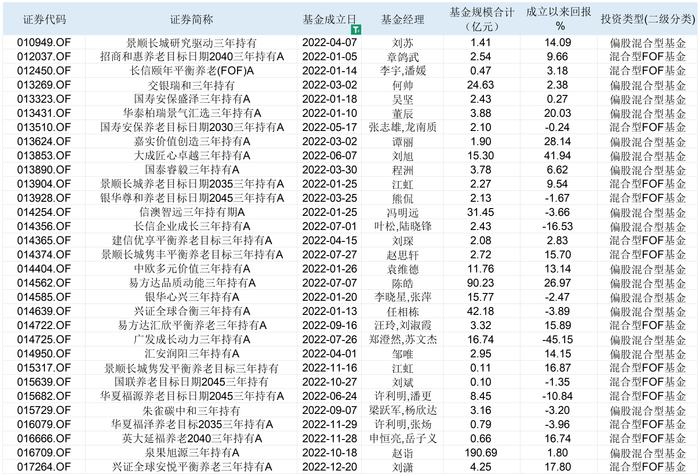700x476 pixels.
Task: Select the 基金规模合计(亿元) column header
Action: coord(481,20)
